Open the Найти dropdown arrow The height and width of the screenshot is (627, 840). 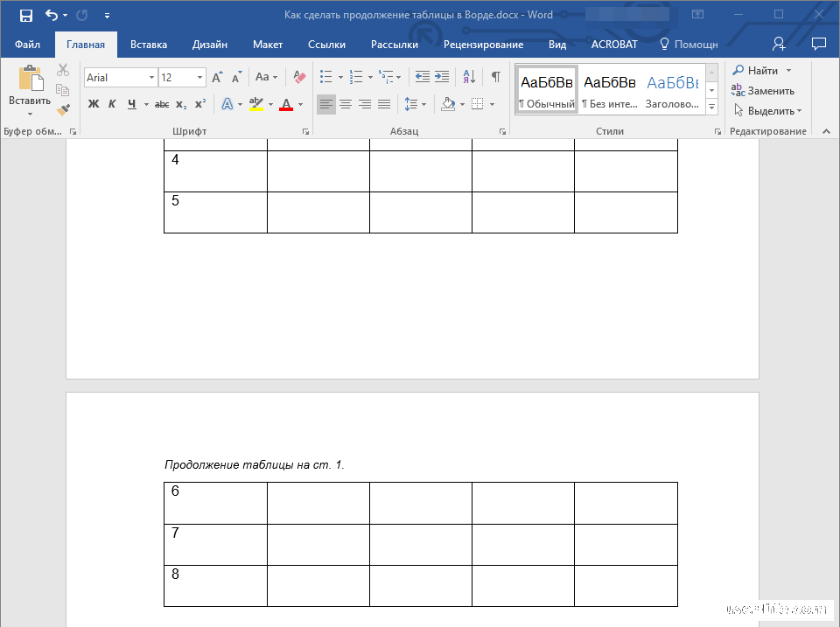coord(788,71)
